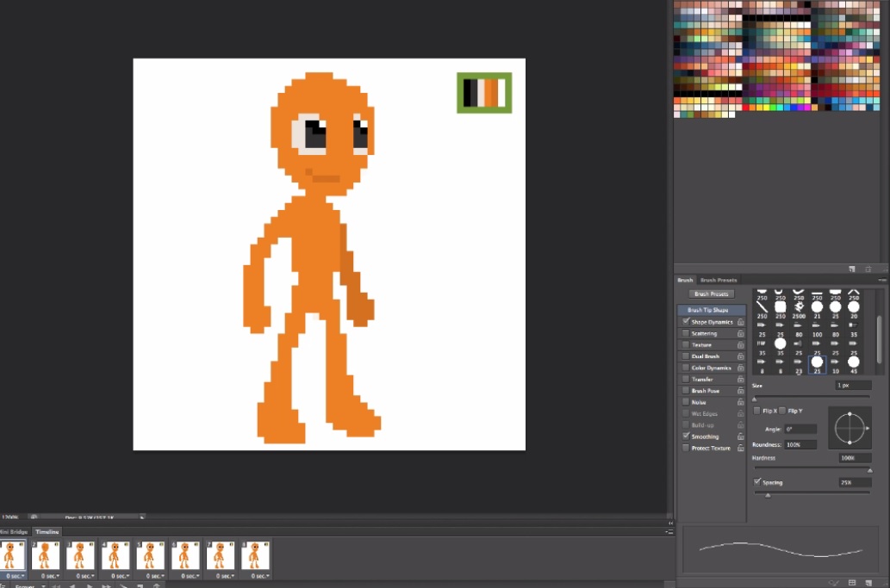
Task: Switch to the Mini Bridge tab
Action: pyautogui.click(x=14, y=532)
